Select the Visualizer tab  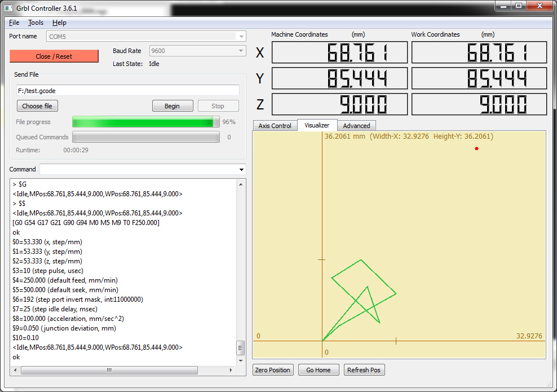pos(316,125)
